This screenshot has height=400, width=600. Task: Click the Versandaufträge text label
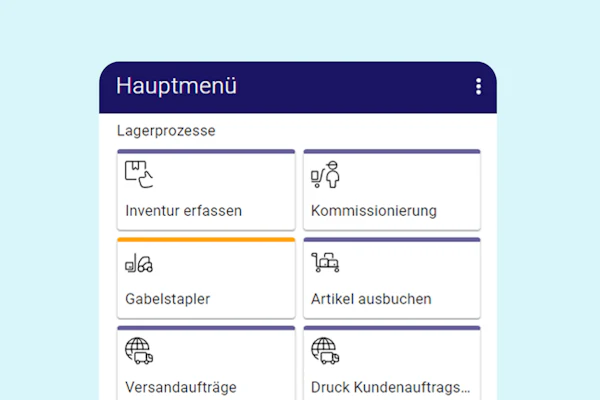(x=181, y=387)
